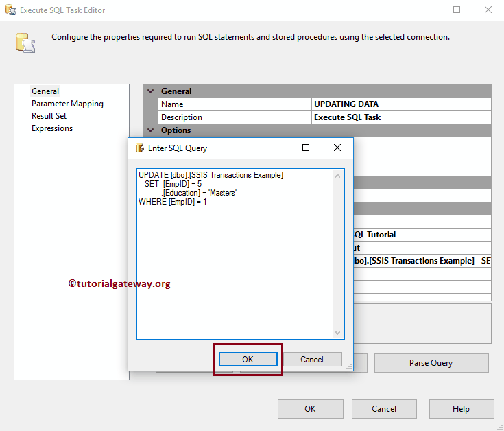Maximize the Enter SQL Query dialog

(x=306, y=148)
